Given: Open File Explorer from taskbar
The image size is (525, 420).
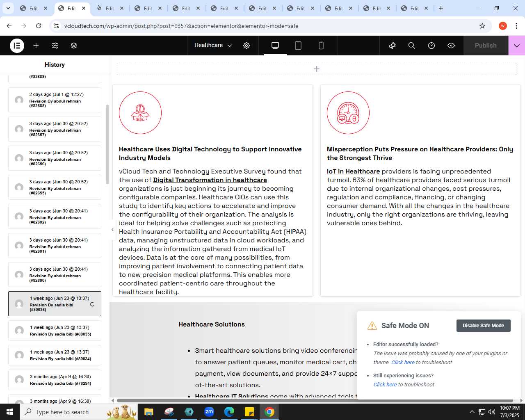Looking at the screenshot, I should click(148, 412).
